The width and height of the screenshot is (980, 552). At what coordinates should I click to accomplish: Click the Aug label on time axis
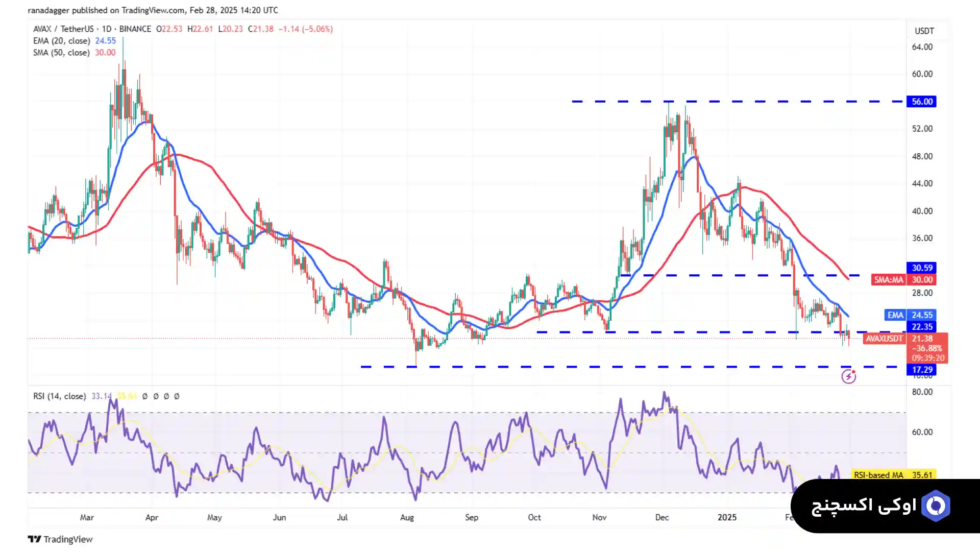pos(407,517)
